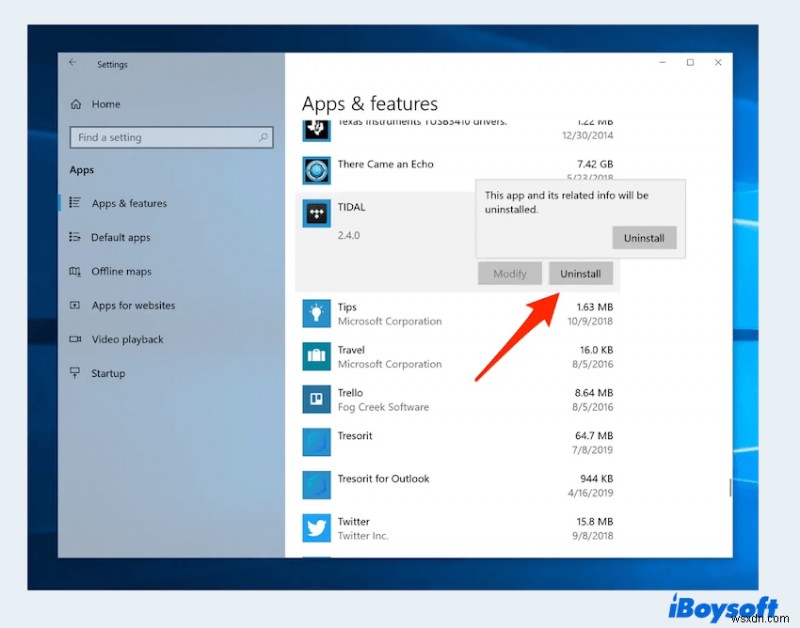Image resolution: width=800 pixels, height=628 pixels.
Task: Click the Home house icon
Action: pos(76,104)
